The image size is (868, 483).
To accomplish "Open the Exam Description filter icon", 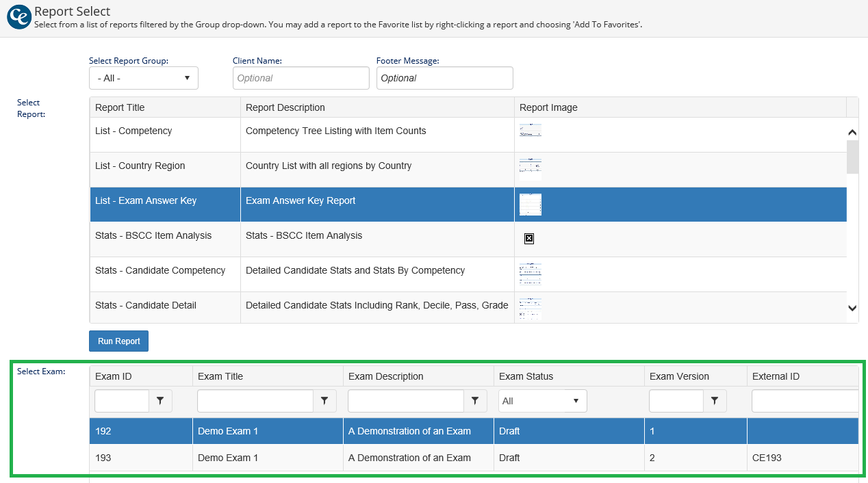I will 475,401.
